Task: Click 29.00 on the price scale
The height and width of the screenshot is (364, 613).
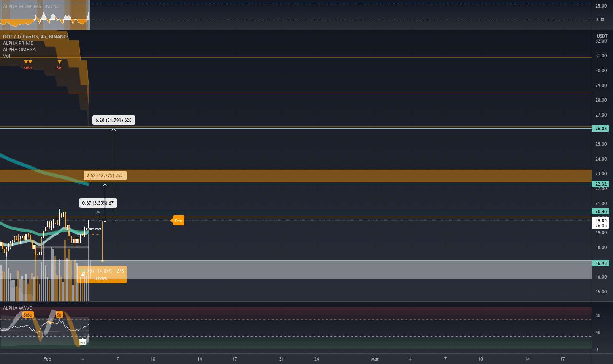Action: coord(601,85)
